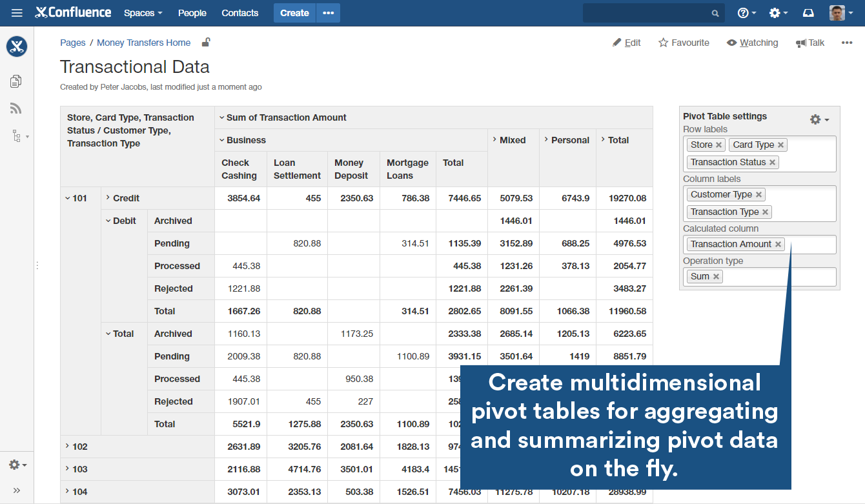Open the page tree icon in the sidebar
Image resolution: width=865 pixels, height=504 pixels.
click(x=16, y=136)
